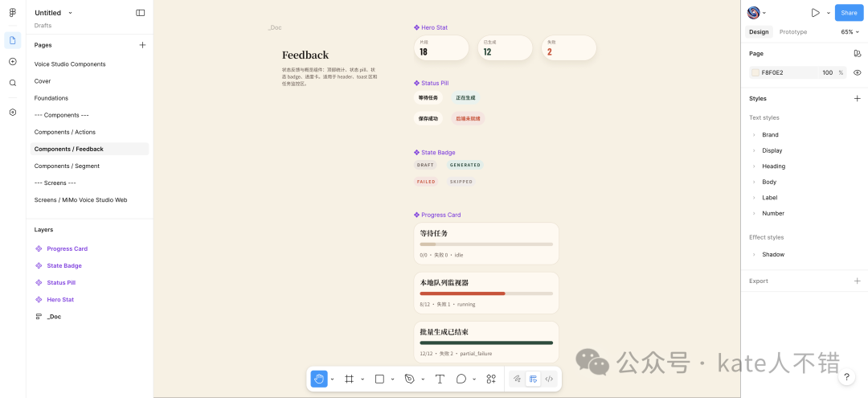Switch to Draw mode in the toolbar
Viewport: 868px width, 398px height.
[517, 379]
